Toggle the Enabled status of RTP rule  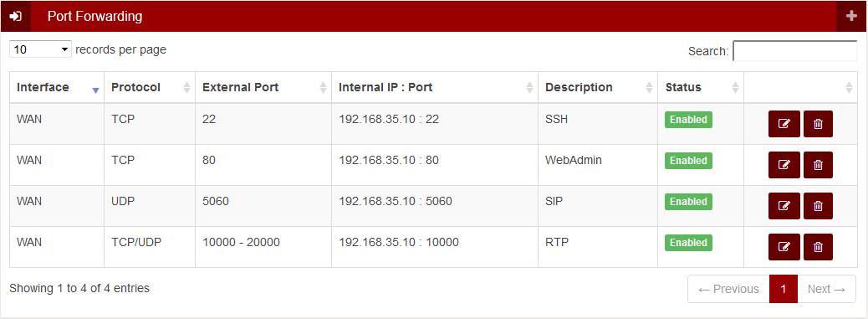(x=688, y=243)
